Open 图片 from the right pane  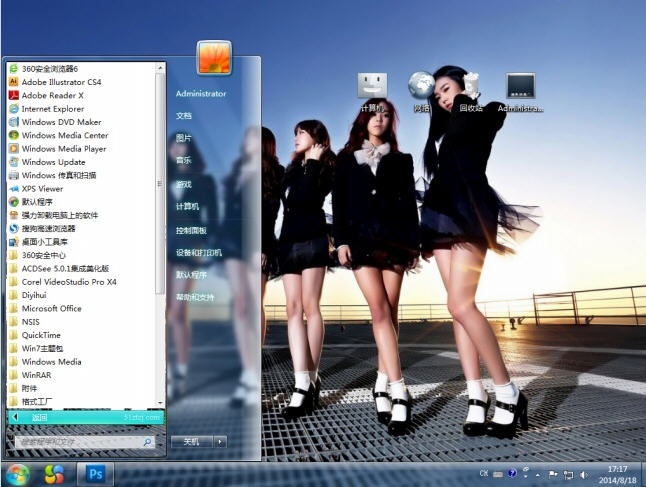tap(184, 138)
